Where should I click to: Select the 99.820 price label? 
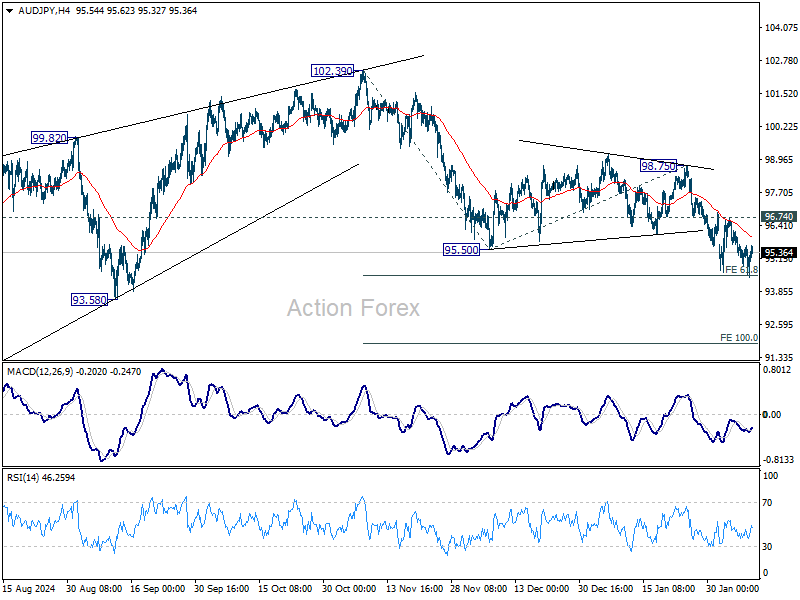(49, 138)
